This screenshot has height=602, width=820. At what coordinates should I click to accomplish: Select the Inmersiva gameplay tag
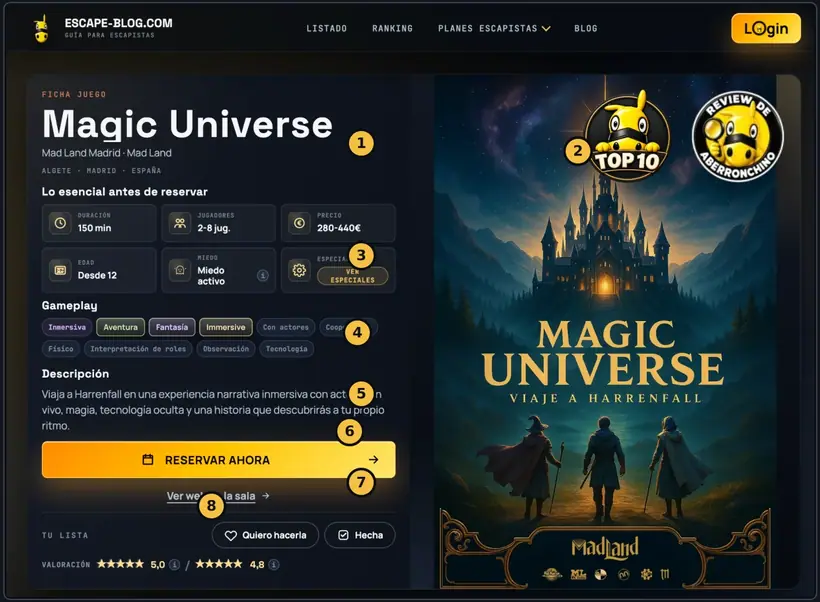(x=67, y=327)
